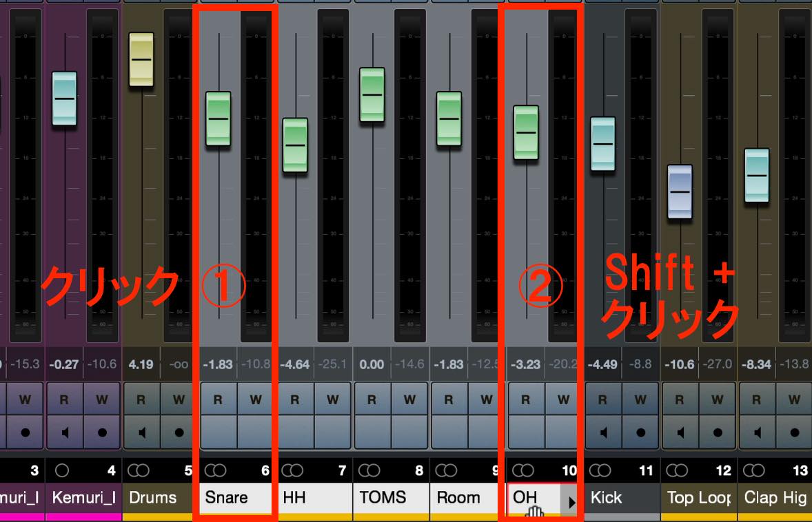Grab the Top Loop channel fader handle

680,192
